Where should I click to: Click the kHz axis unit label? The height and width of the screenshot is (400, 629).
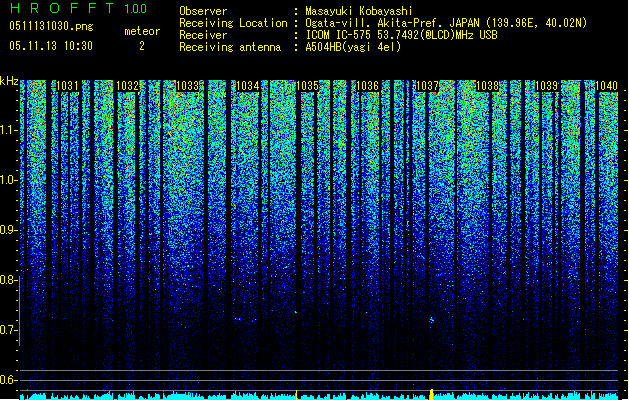point(9,81)
